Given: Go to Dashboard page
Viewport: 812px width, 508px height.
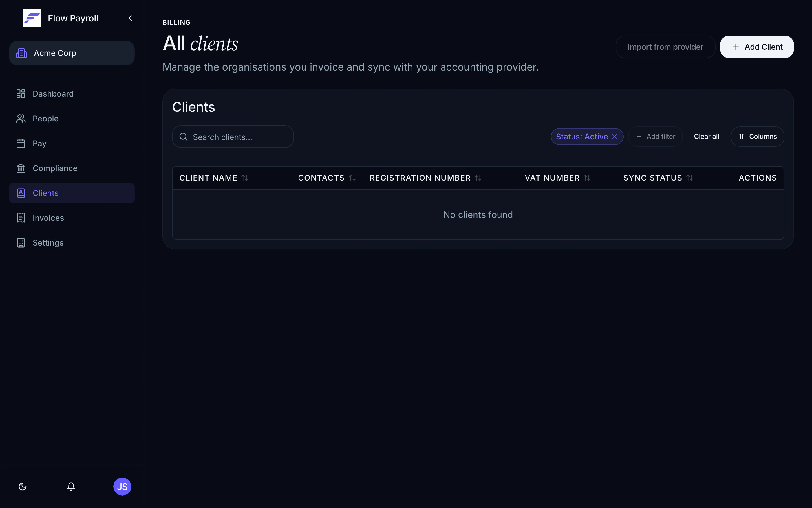Looking at the screenshot, I should point(72,94).
